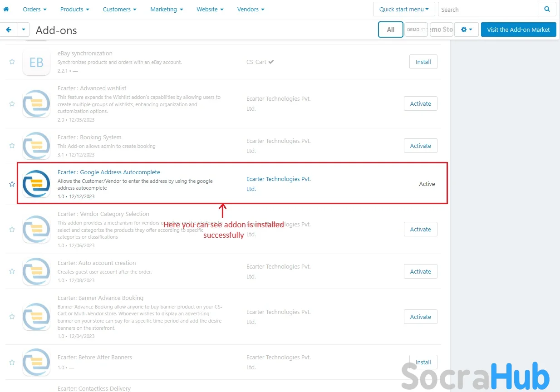Activate the Auto account creation add-on

coord(421,271)
